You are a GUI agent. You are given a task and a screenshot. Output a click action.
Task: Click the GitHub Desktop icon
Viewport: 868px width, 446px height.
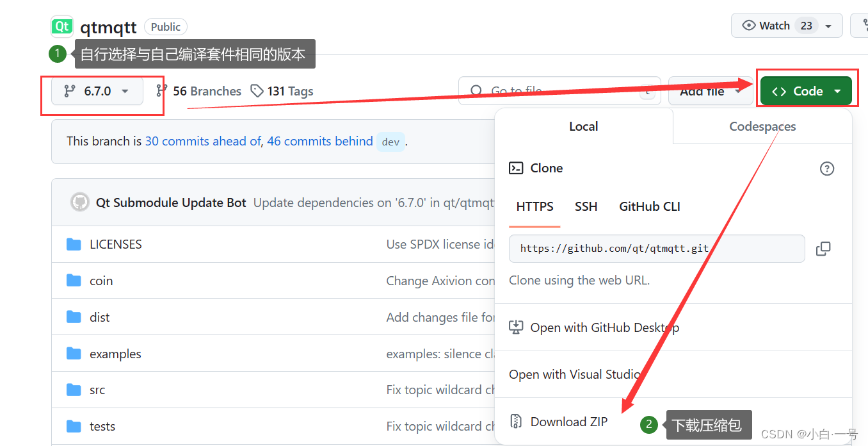coord(516,327)
